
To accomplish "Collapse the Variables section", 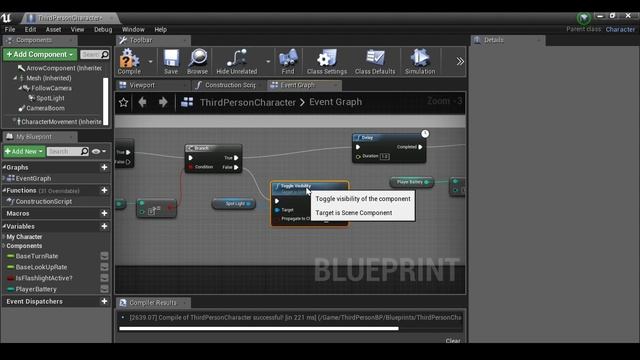I will tap(4, 226).
